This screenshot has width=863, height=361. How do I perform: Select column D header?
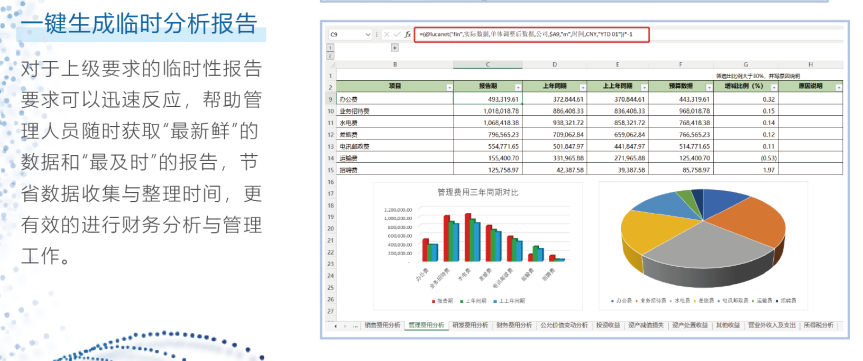(x=554, y=65)
